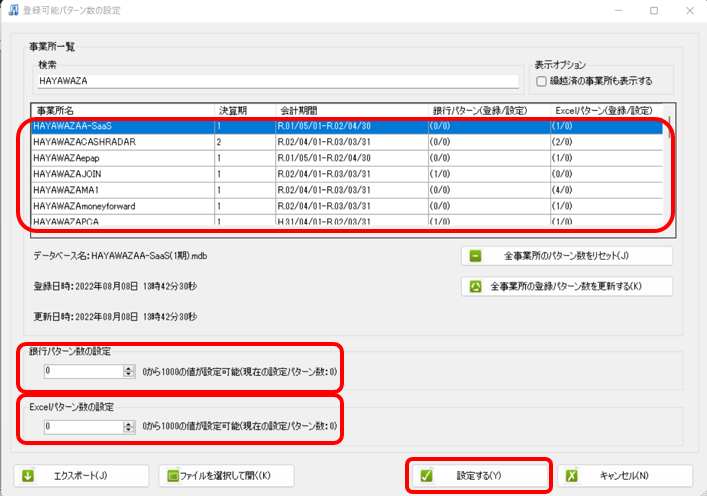The image size is (707, 496).
Task: Click the green download arrow icon on エクスポート
Action: coord(28,476)
